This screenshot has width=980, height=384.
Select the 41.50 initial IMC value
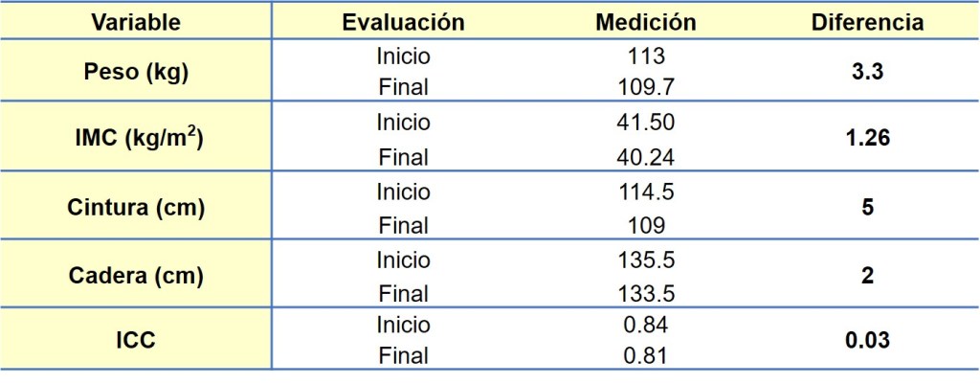645,123
